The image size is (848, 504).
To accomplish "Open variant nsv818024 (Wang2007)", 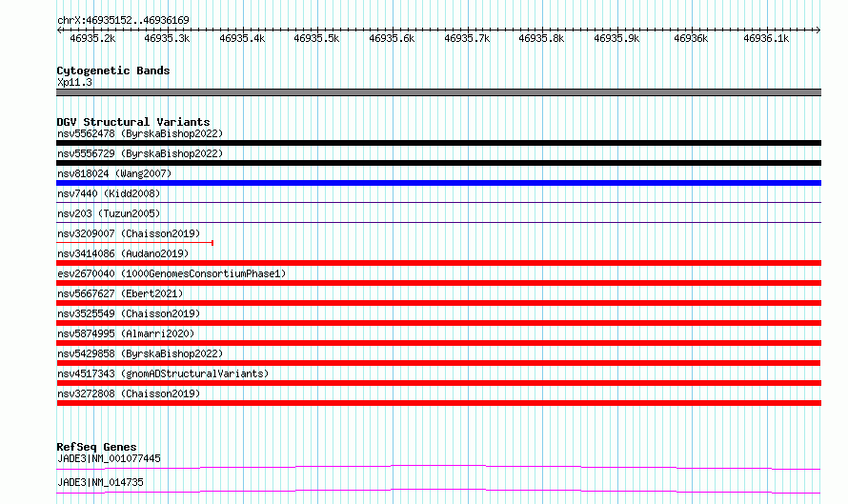I will [x=114, y=173].
